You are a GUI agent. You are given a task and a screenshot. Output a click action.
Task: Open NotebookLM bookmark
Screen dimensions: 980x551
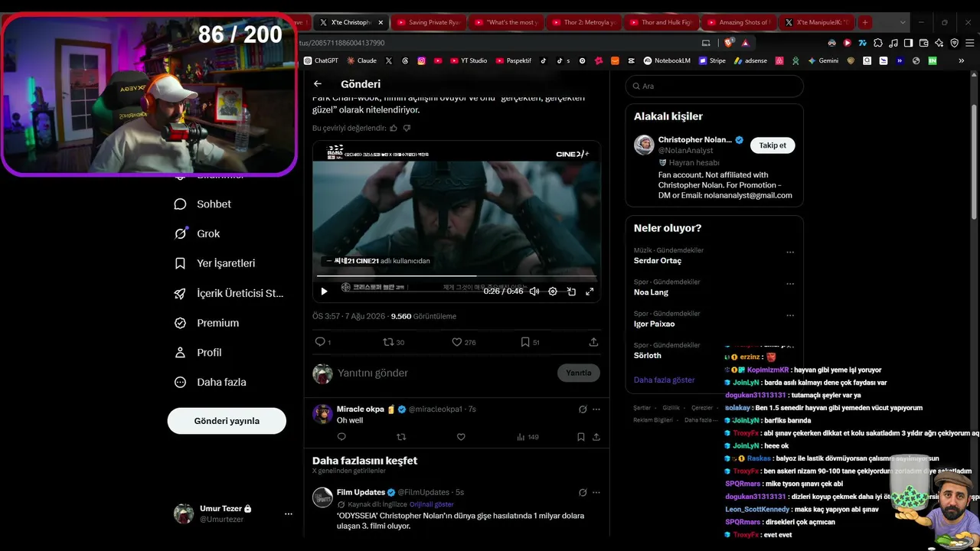(x=667, y=60)
